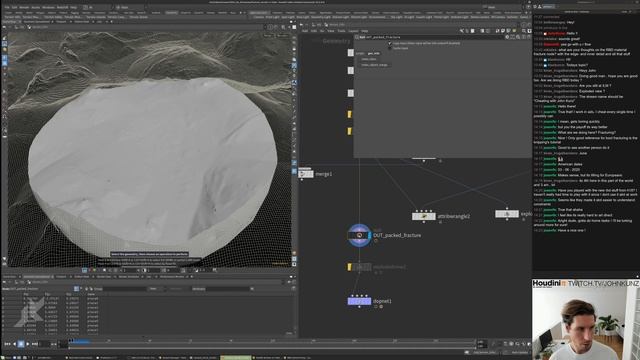
Task: Click the name column header in spreadsheet
Action: coord(91,294)
